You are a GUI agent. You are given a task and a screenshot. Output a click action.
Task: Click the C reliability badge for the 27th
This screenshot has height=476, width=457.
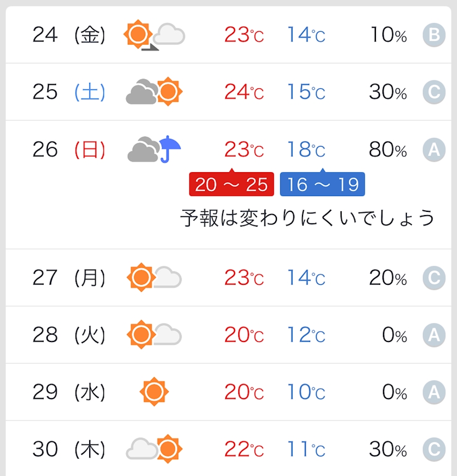point(434,278)
